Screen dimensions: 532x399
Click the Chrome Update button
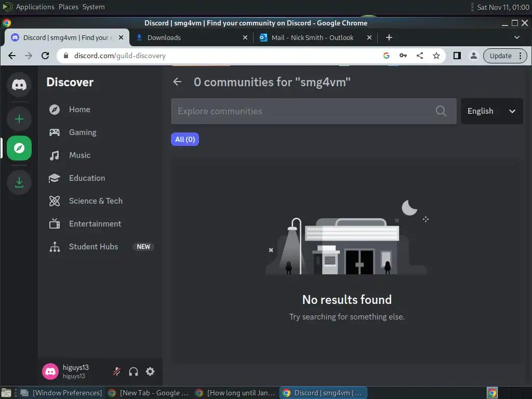[500, 56]
